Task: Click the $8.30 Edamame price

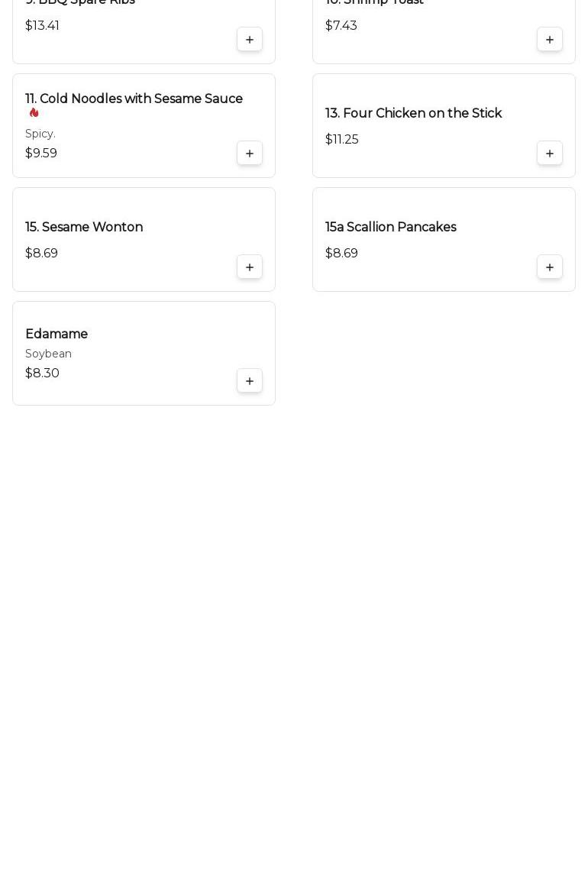Action: (42, 373)
